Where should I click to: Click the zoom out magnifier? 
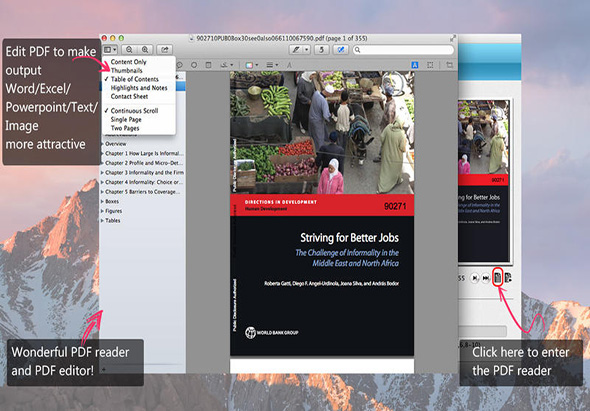[129, 50]
